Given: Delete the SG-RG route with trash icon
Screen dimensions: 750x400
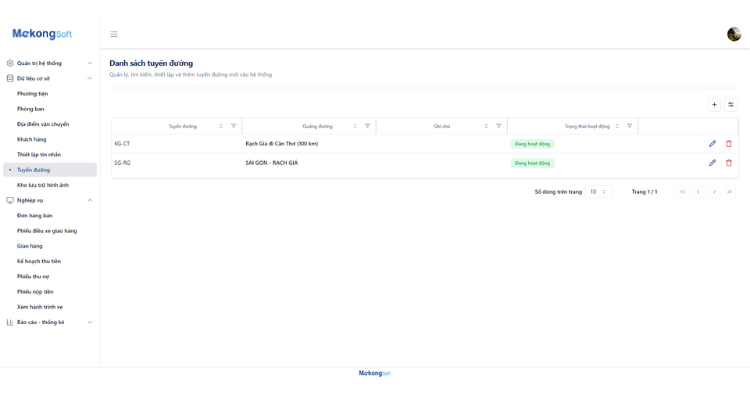Looking at the screenshot, I should point(728,163).
